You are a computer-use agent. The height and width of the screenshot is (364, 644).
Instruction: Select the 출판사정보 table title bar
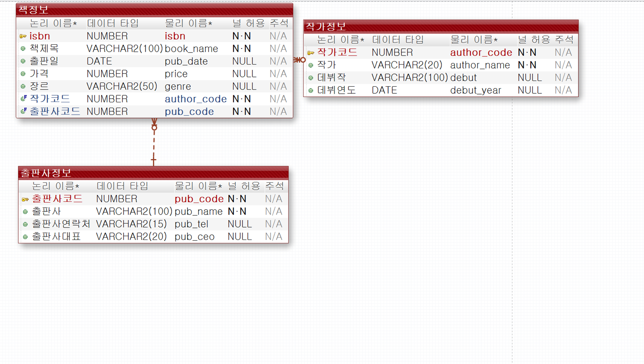tap(153, 172)
